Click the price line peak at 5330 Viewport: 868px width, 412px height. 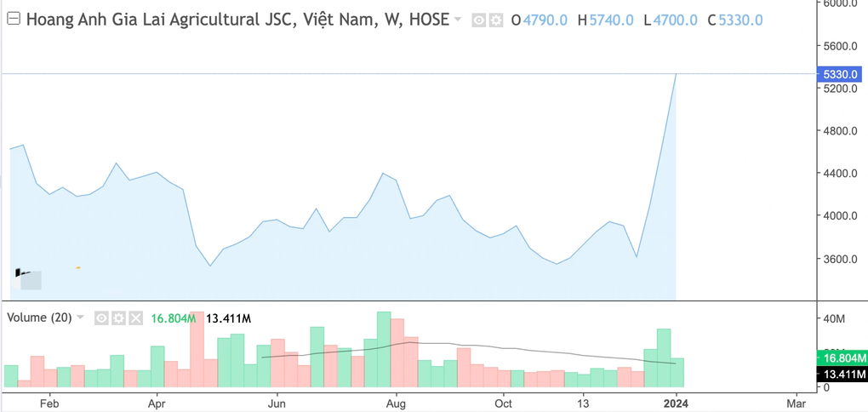point(676,74)
